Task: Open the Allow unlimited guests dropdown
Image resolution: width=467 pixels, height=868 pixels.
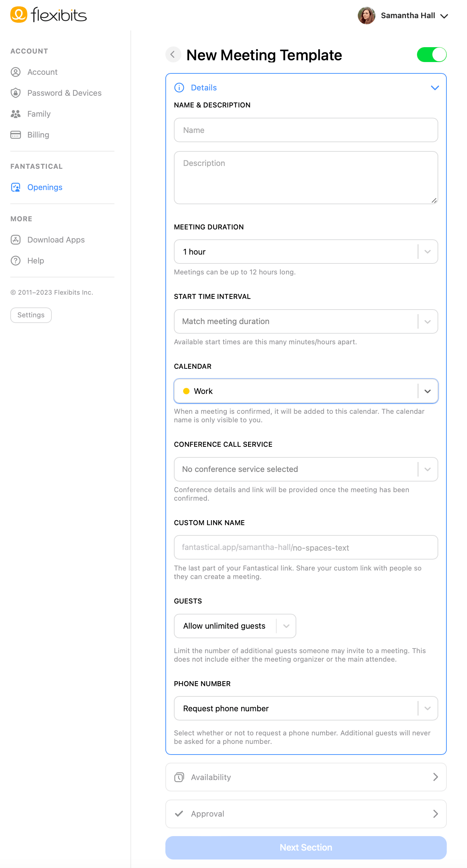Action: (235, 626)
